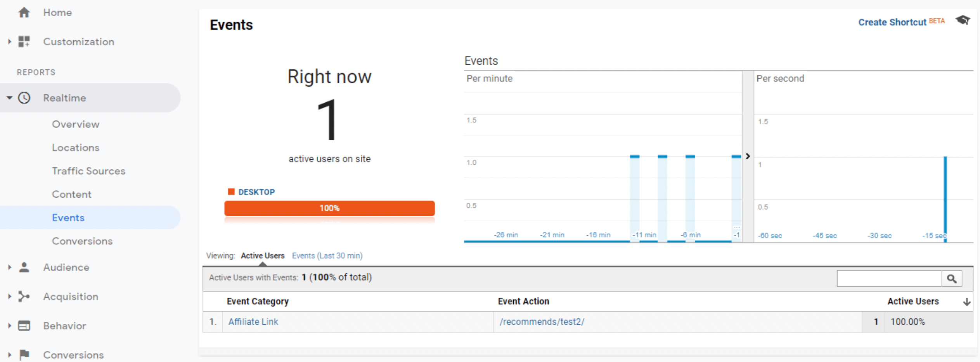Image resolution: width=980 pixels, height=362 pixels.
Task: Open Traffic Sources report
Action: tap(88, 171)
